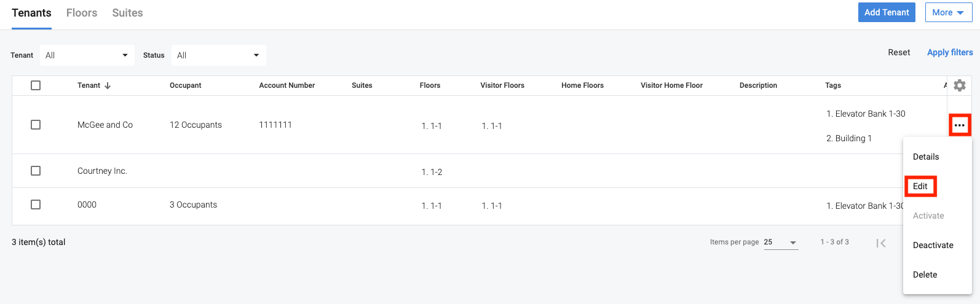
Task: Click the Apply filters link
Action: [950, 52]
